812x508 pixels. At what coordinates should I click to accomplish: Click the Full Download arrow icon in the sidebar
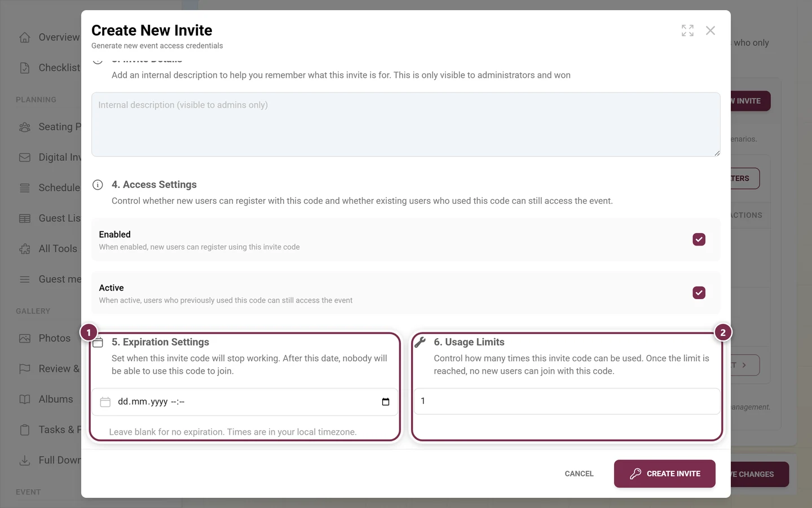pyautogui.click(x=25, y=460)
